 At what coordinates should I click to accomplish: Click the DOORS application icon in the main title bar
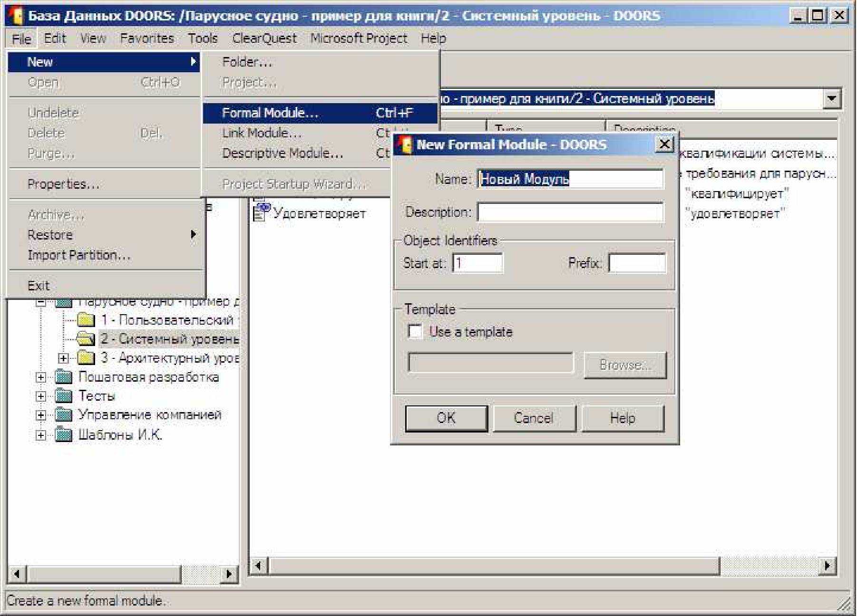16,15
